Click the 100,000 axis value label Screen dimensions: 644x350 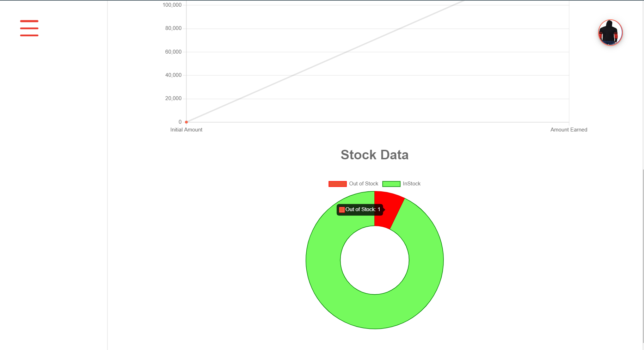tap(172, 5)
